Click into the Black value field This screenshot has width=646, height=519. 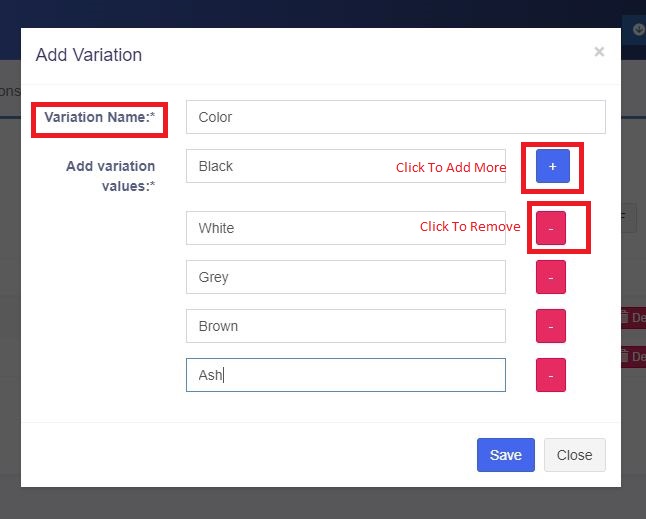point(346,166)
